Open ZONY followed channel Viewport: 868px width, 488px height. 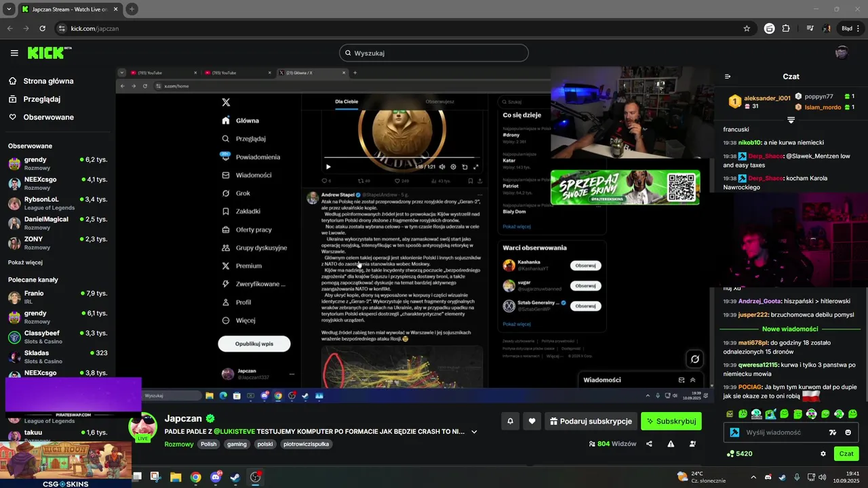58,243
